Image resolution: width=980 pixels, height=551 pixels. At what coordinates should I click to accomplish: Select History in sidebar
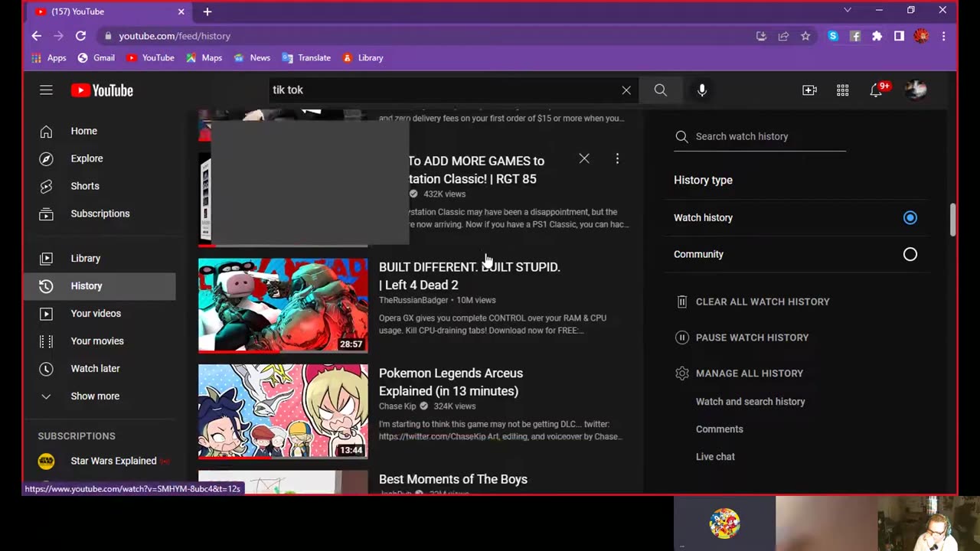click(100, 286)
